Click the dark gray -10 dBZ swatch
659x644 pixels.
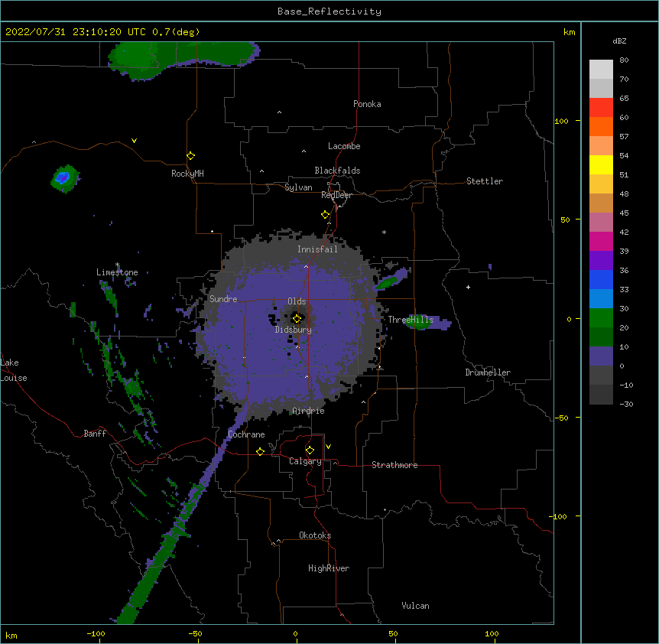pyautogui.click(x=601, y=395)
